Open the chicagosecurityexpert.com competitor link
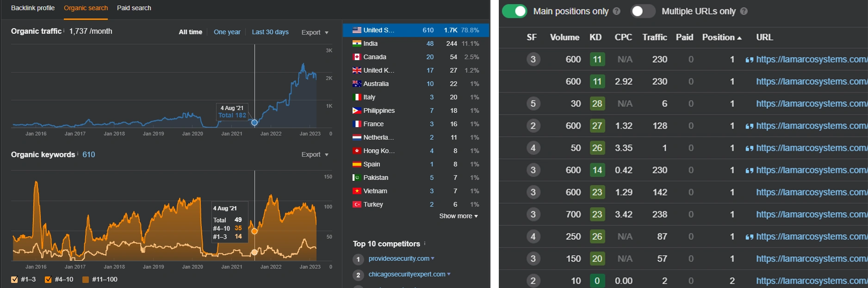The width and height of the screenshot is (868, 288). tap(407, 274)
